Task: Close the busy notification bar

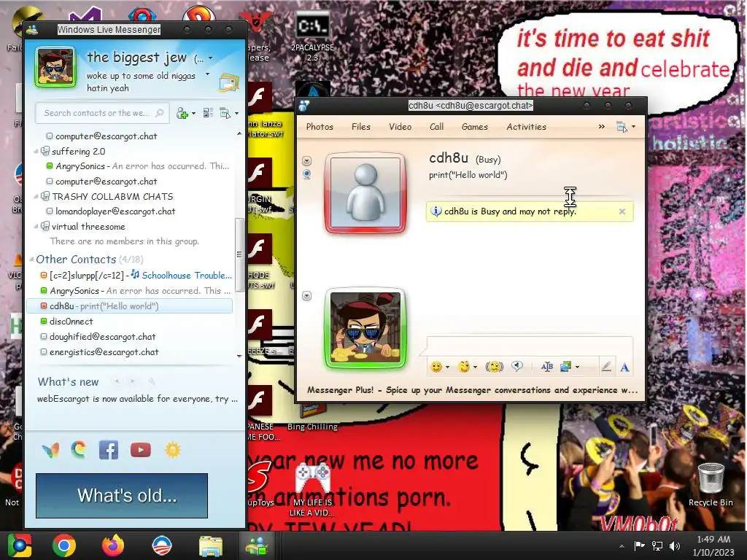Action: pos(622,211)
